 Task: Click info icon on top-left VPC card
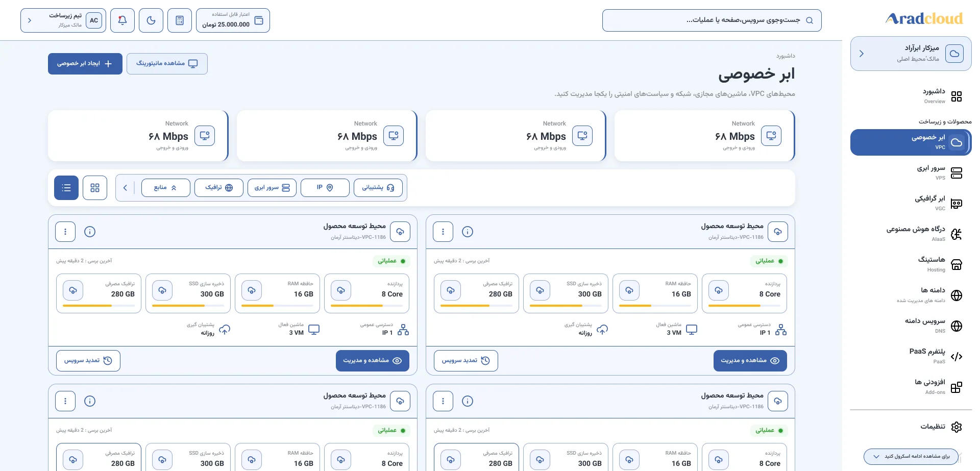click(90, 232)
